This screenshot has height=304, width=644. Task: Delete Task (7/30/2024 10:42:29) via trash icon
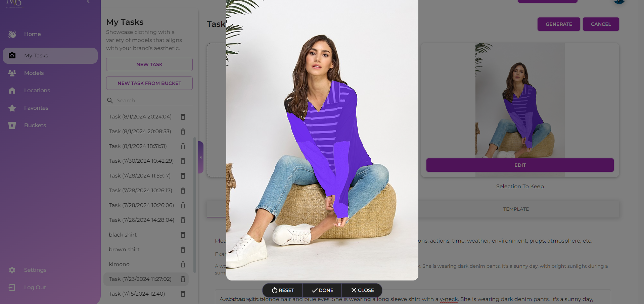click(183, 161)
